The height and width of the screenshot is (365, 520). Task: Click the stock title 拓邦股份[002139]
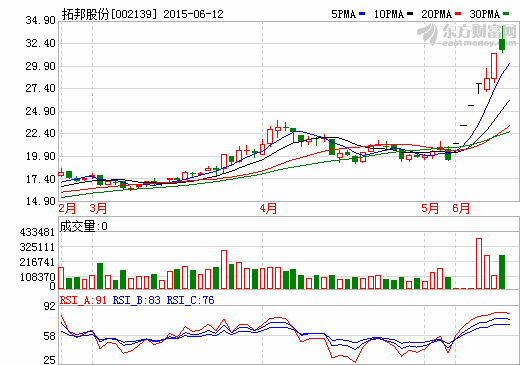(109, 14)
